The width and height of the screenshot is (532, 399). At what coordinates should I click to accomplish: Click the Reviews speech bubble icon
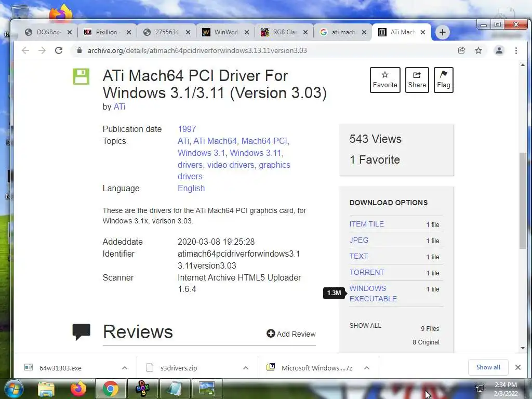[82, 331]
